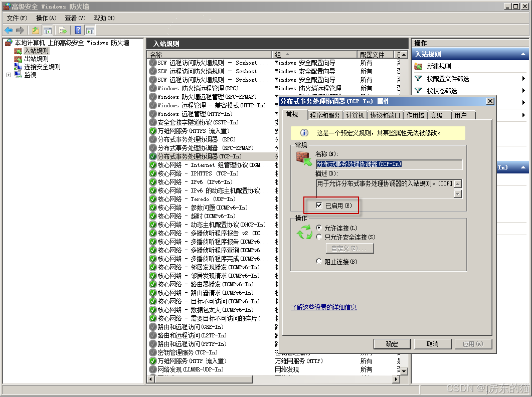Select the 阻止连接 (B) radio button
Viewport: 532px width, 397px height.
319,261
